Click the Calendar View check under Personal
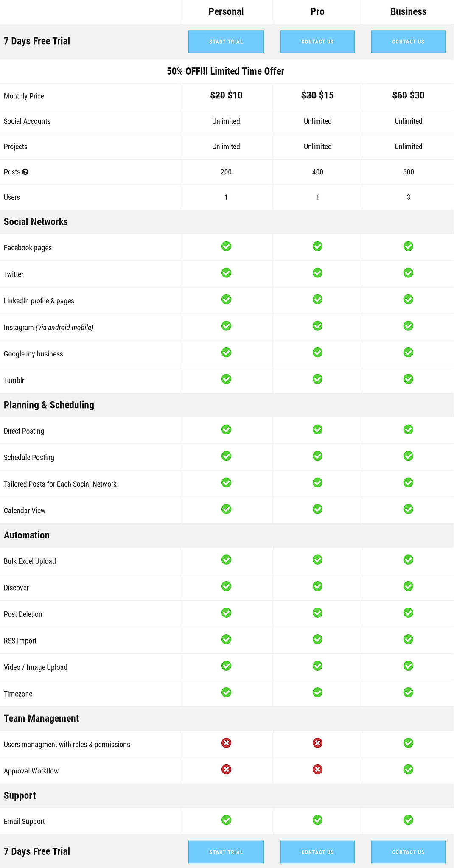The image size is (454, 868). (226, 509)
